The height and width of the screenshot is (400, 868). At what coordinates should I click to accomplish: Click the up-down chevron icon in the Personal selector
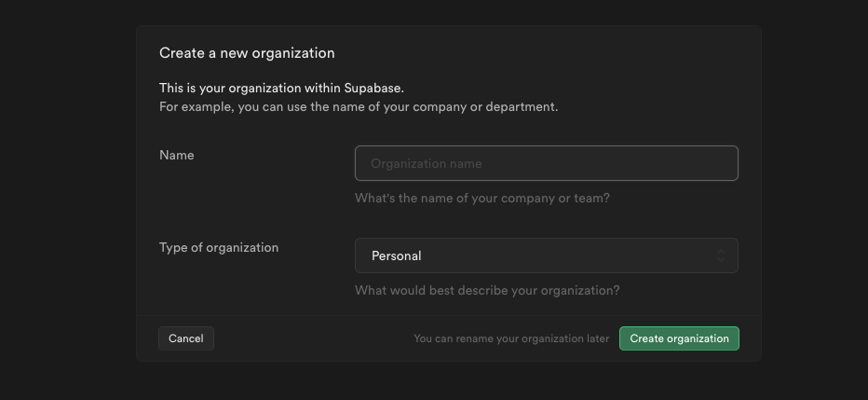pos(721,255)
